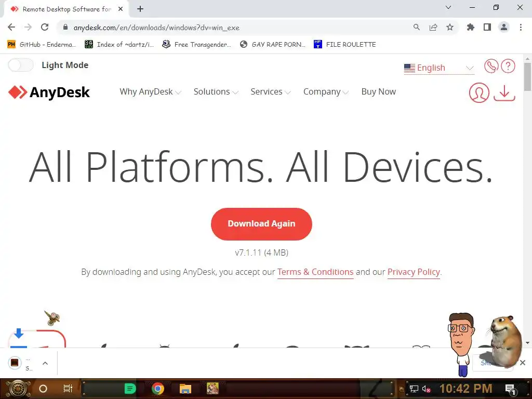Toggle the Light Mode switch
532x399 pixels.
[x=21, y=65]
